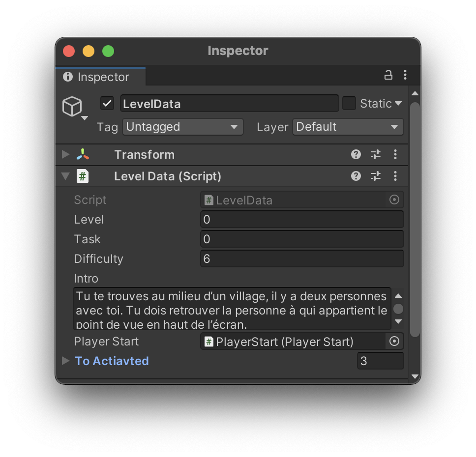Click the Script object picker circle
This screenshot has height=457, width=476.
tap(394, 200)
